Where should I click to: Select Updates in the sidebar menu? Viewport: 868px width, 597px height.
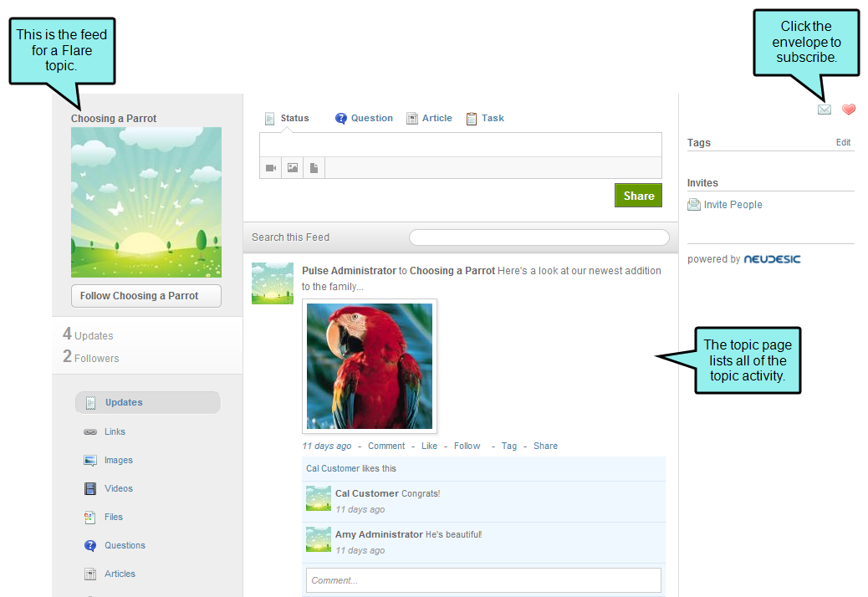pyautogui.click(x=148, y=403)
